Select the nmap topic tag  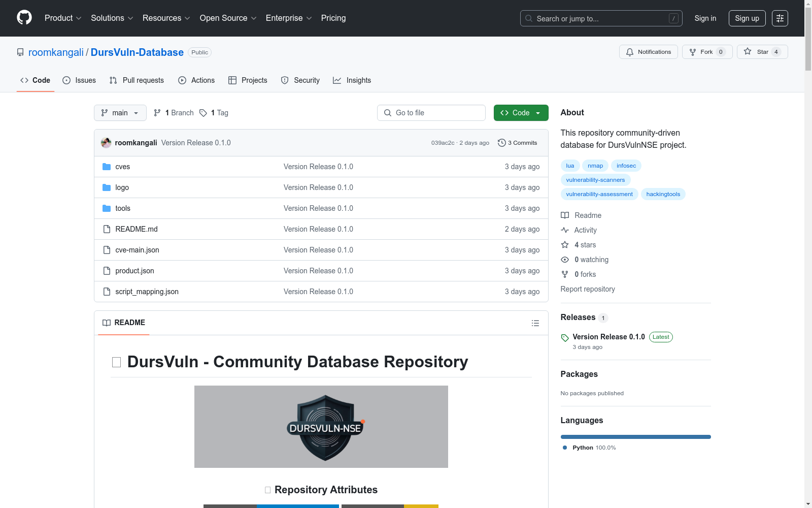[x=595, y=166]
